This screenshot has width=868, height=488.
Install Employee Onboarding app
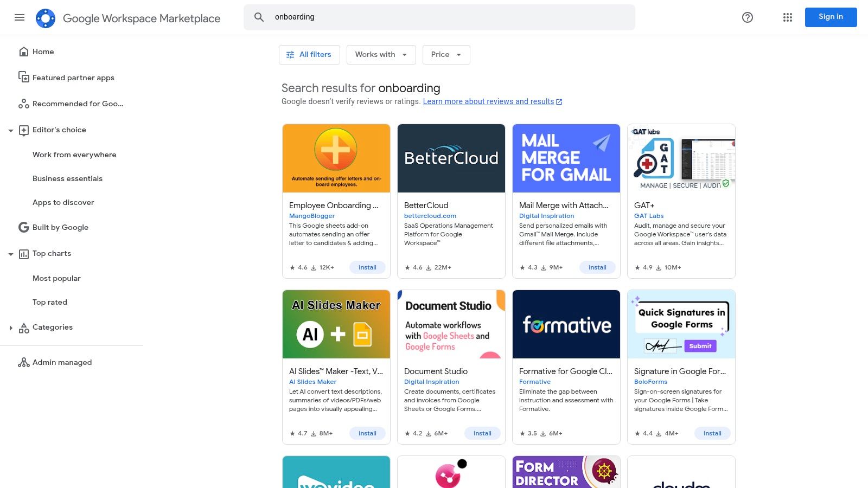[x=367, y=267]
